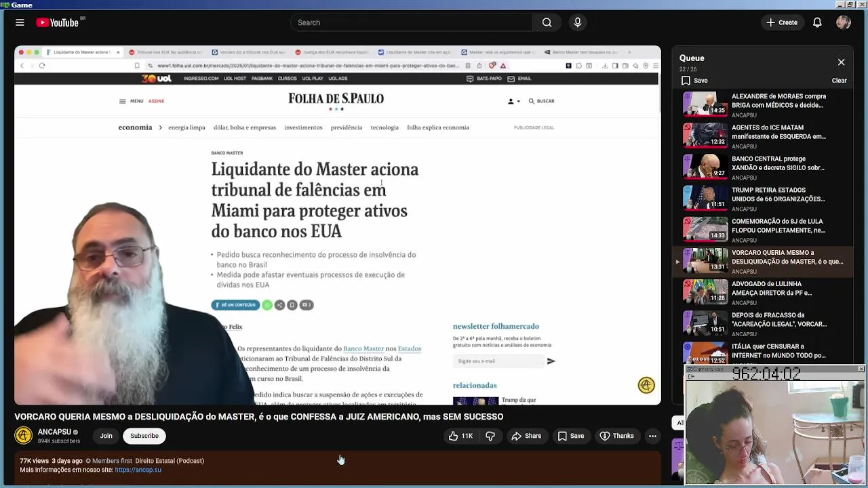Click the main video player area
This screenshot has height=488, width=868.
[x=338, y=225]
